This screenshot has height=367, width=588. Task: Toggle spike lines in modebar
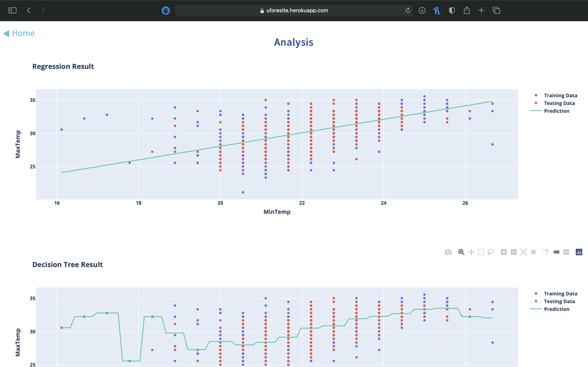coord(546,252)
